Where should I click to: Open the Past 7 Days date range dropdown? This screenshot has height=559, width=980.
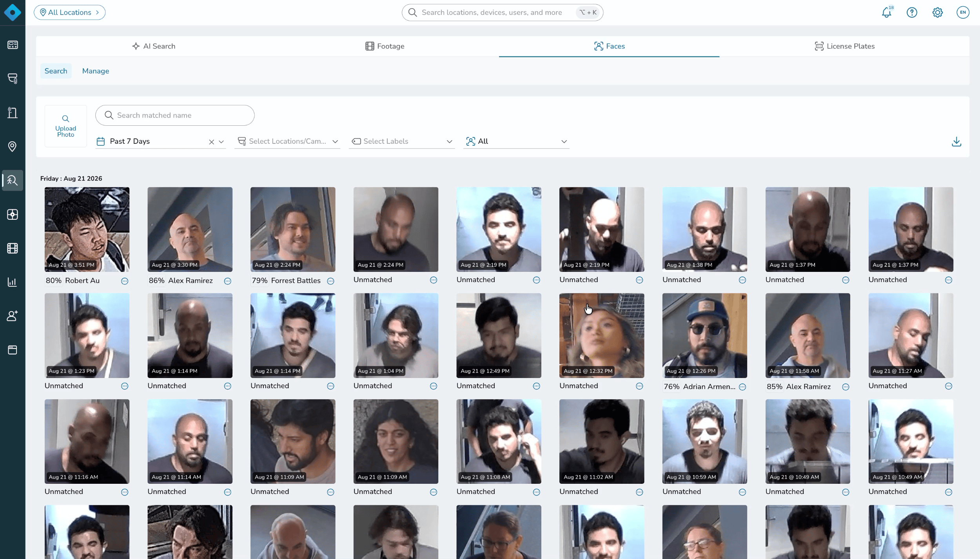point(161,141)
